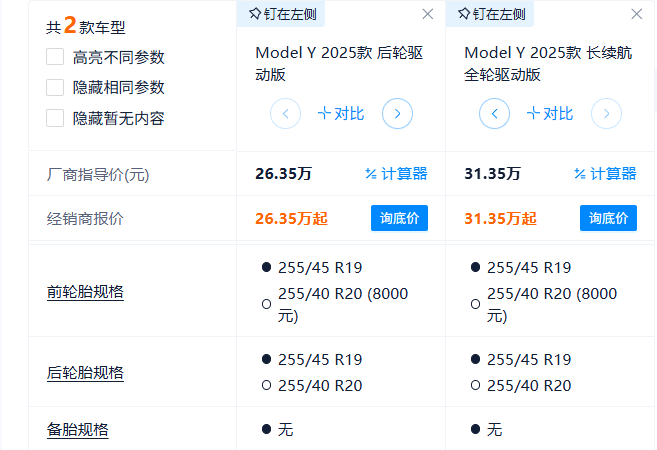Add long-range AWD model to 对比
The width and height of the screenshot is (657, 450).
[x=550, y=114]
